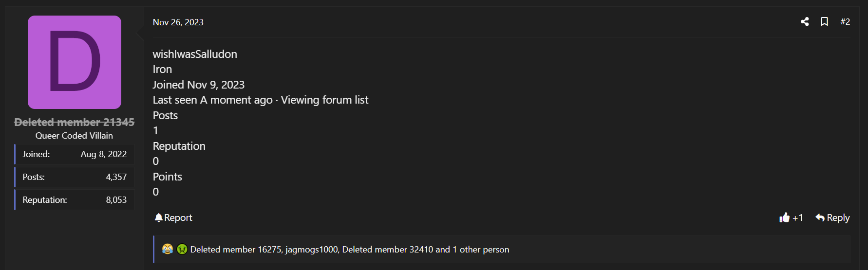Viewport: 868px width, 270px height.
Task: Open Deleted member 16275 in reactions
Action: [236, 250]
